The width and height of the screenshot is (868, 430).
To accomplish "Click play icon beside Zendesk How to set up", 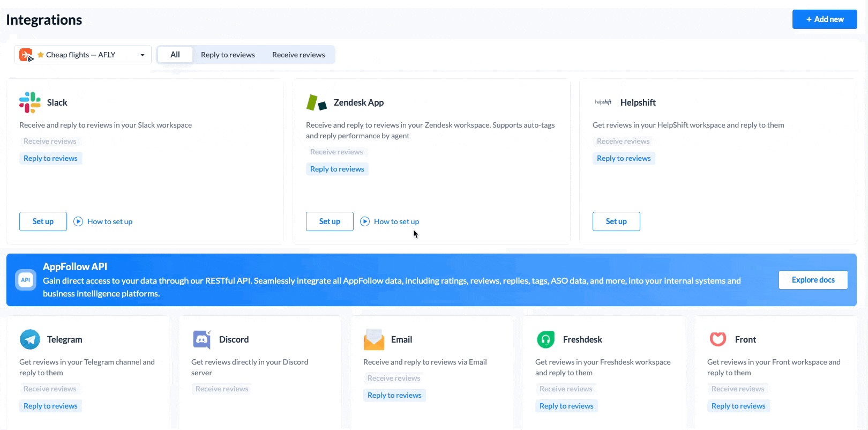I will pyautogui.click(x=365, y=221).
